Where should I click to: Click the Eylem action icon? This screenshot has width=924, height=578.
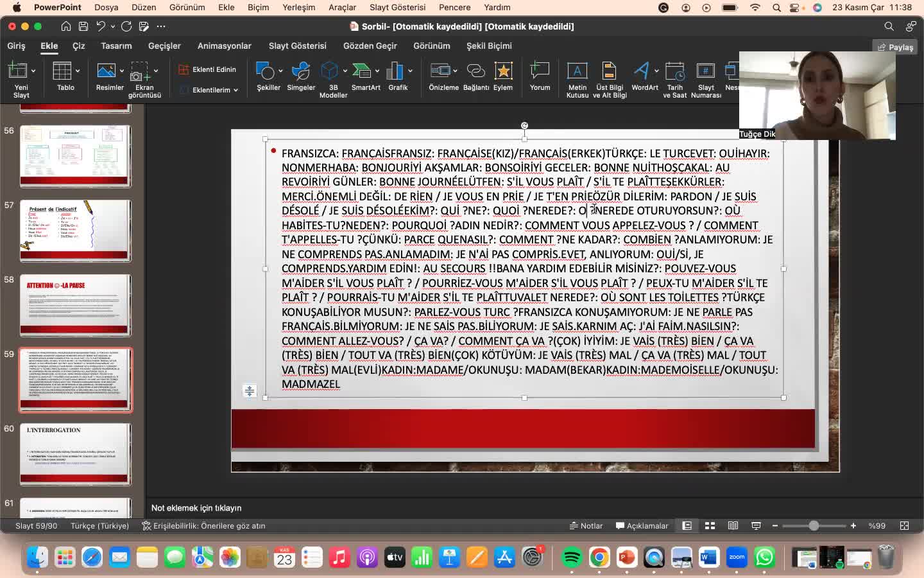coord(503,71)
